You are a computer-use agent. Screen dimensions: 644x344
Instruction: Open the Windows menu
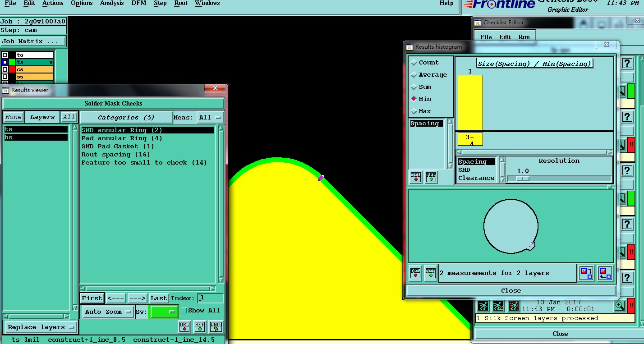pyautogui.click(x=207, y=3)
